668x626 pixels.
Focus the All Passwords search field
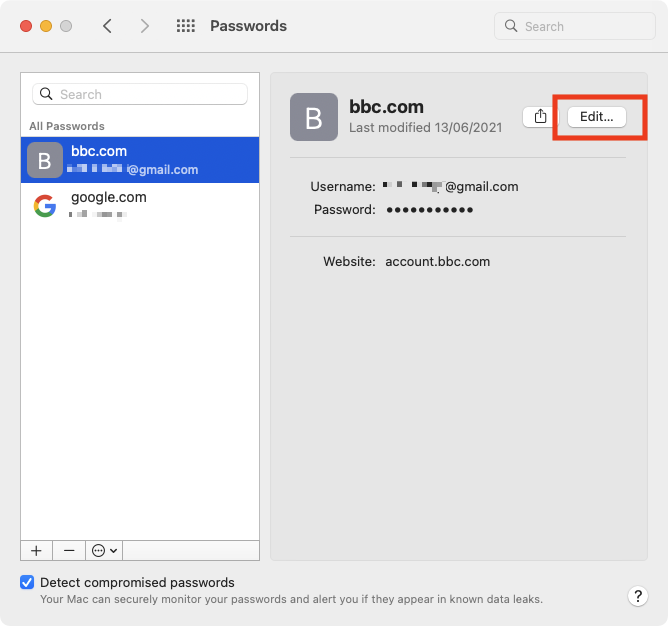[x=140, y=94]
